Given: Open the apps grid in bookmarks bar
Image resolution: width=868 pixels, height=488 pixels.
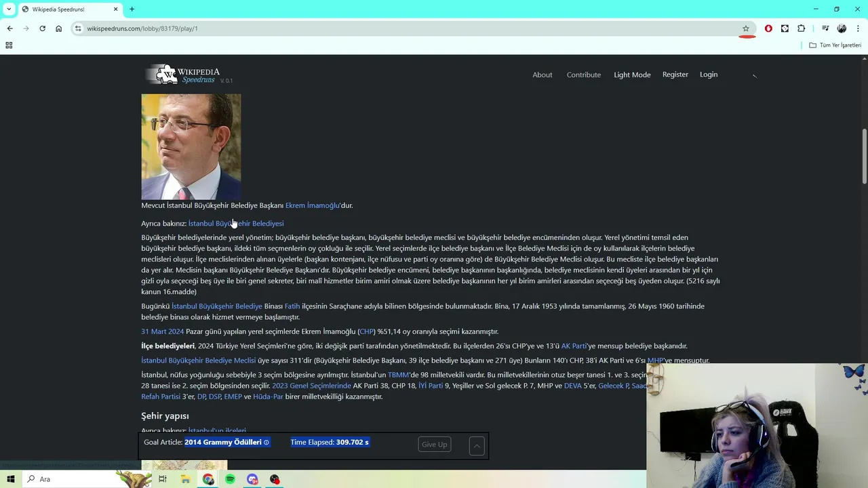Looking at the screenshot, I should [x=9, y=45].
